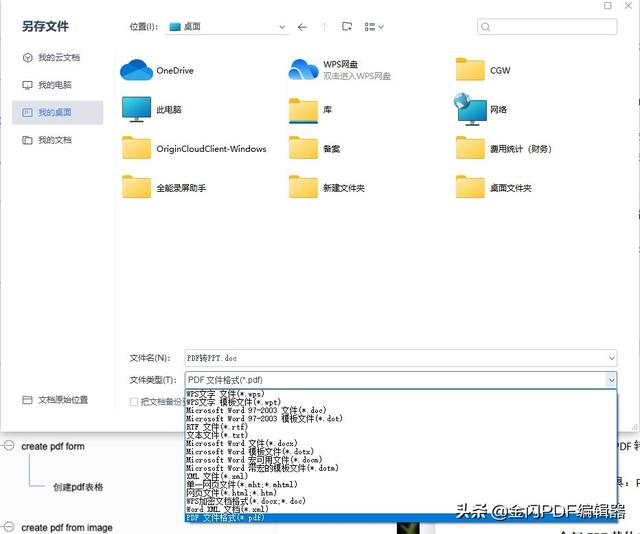Go back with the left arrow

302,27
